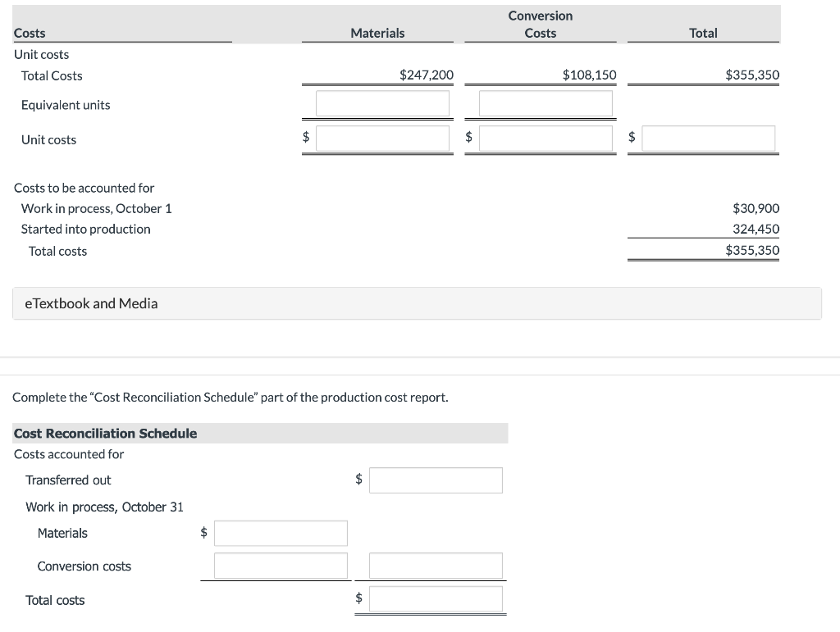Click the Materials unit costs input field
Image resolution: width=840 pixels, height=632 pixels.
tap(382, 139)
